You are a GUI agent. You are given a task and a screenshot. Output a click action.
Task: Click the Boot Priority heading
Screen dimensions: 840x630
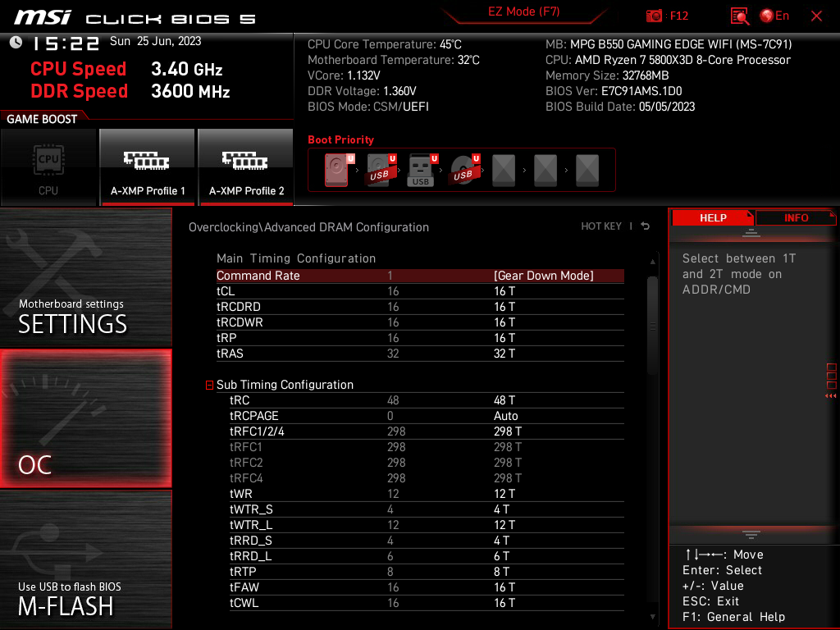(340, 139)
